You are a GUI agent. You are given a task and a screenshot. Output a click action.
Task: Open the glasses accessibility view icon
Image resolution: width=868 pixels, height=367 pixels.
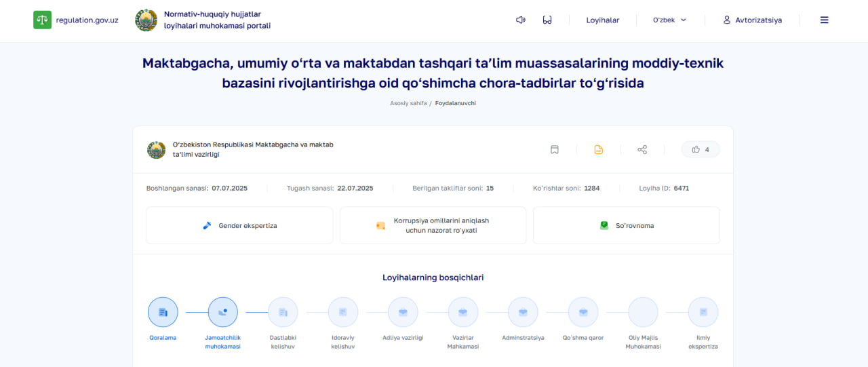pos(547,20)
